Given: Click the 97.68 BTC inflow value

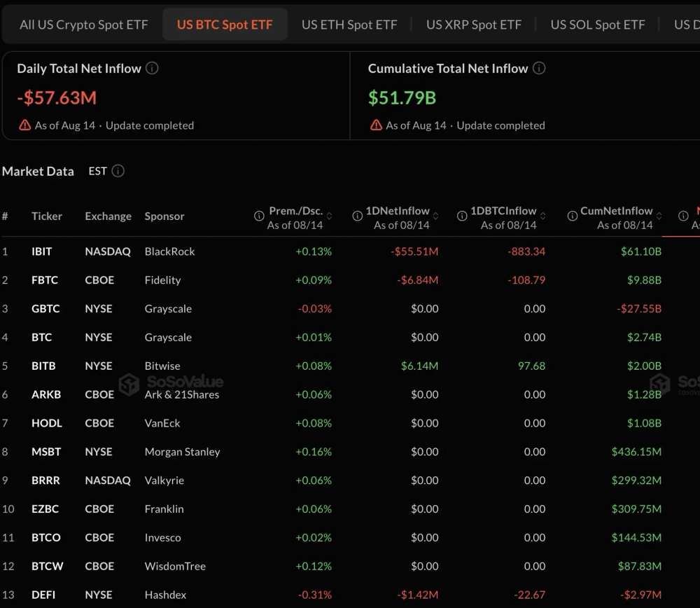Looking at the screenshot, I should click(x=531, y=366).
